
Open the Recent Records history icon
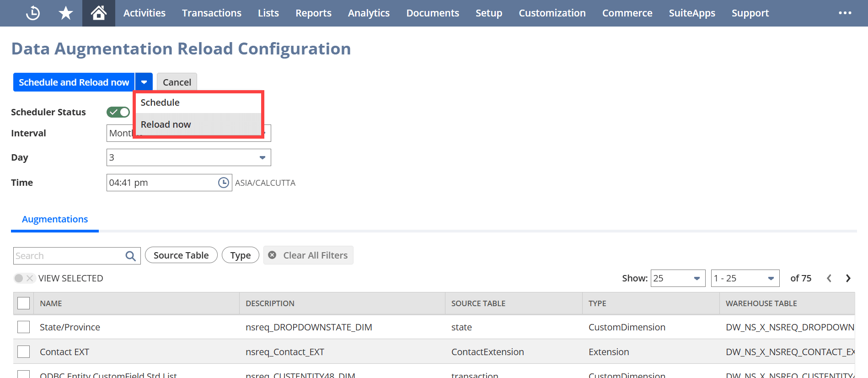tap(32, 13)
